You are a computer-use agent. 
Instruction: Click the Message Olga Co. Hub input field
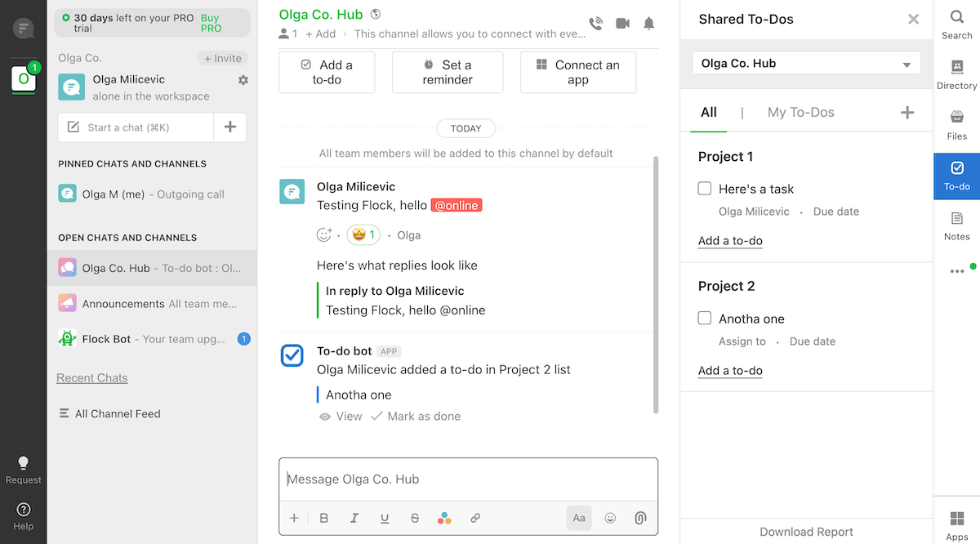coord(468,479)
